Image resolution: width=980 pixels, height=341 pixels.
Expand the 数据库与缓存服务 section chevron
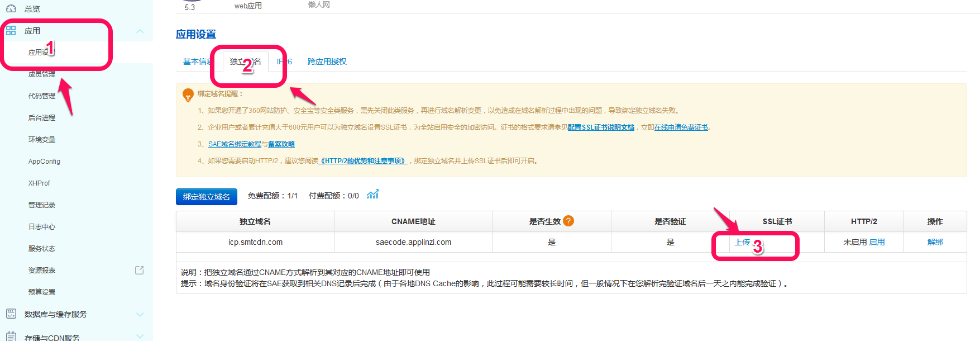click(140, 315)
